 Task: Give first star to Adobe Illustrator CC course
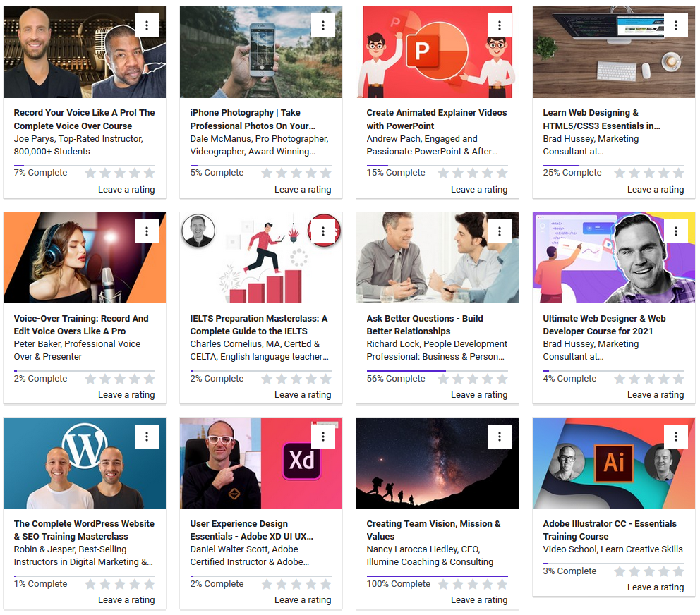(x=620, y=571)
